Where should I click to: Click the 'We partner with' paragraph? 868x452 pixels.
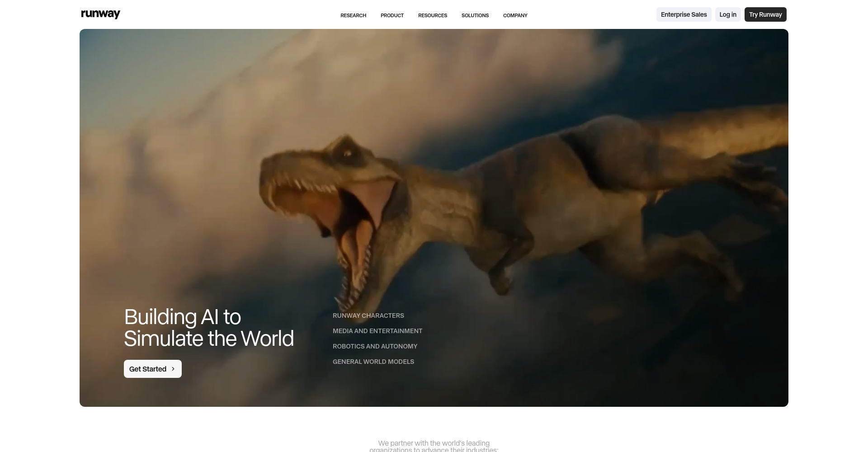pos(434,446)
